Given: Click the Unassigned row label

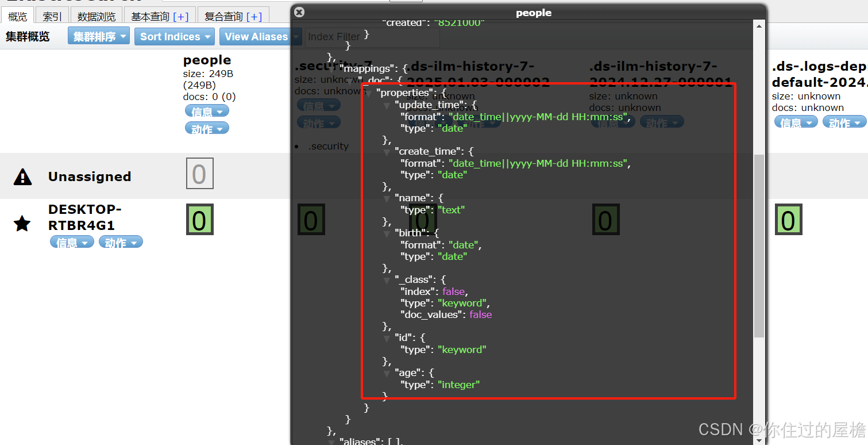Looking at the screenshot, I should 90,177.
